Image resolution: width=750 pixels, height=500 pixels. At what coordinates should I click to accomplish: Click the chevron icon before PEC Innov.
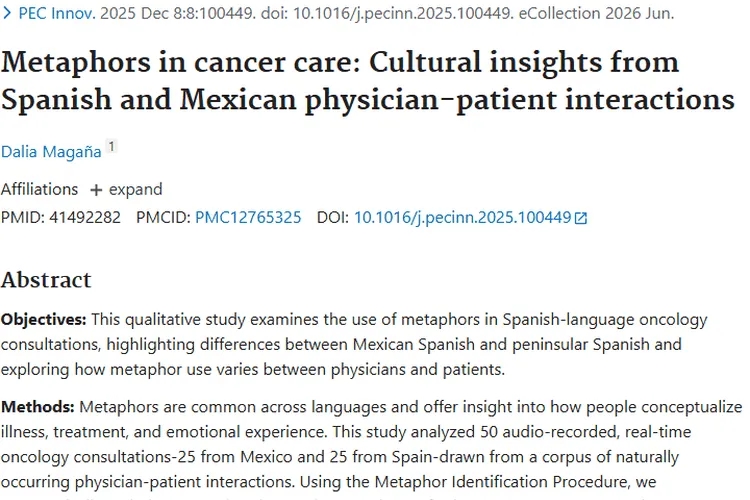[9, 15]
